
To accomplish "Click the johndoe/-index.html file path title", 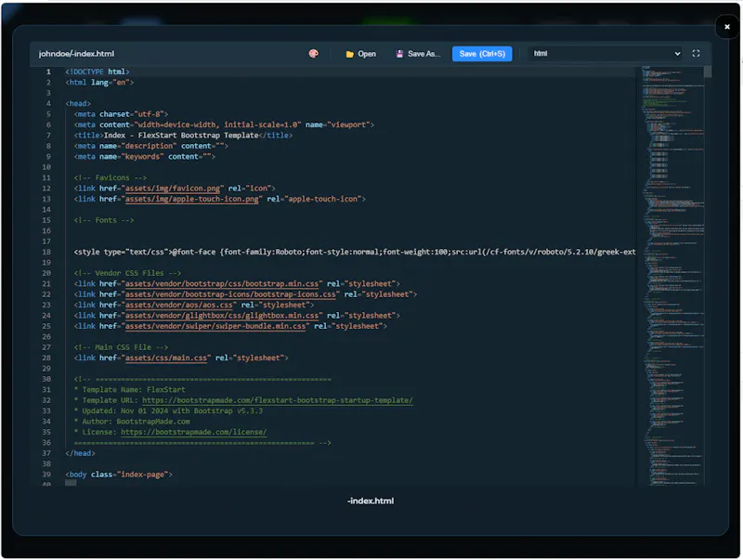I will (76, 54).
